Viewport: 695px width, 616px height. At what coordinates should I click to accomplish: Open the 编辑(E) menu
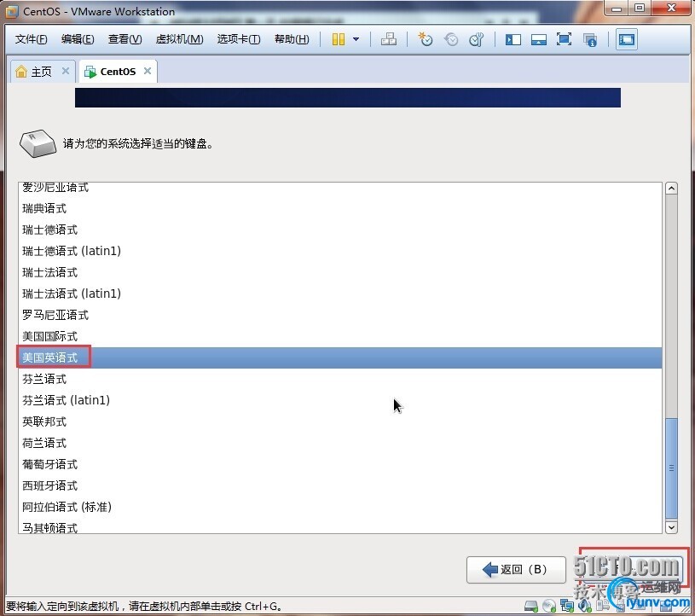click(78, 39)
